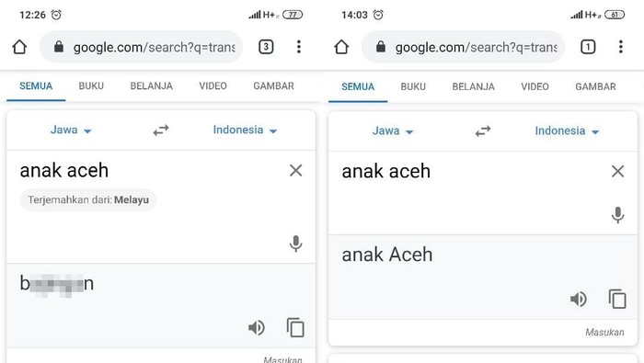Clear the text in right translator input
Viewport: 644px width, 363px height.
pyautogui.click(x=617, y=171)
